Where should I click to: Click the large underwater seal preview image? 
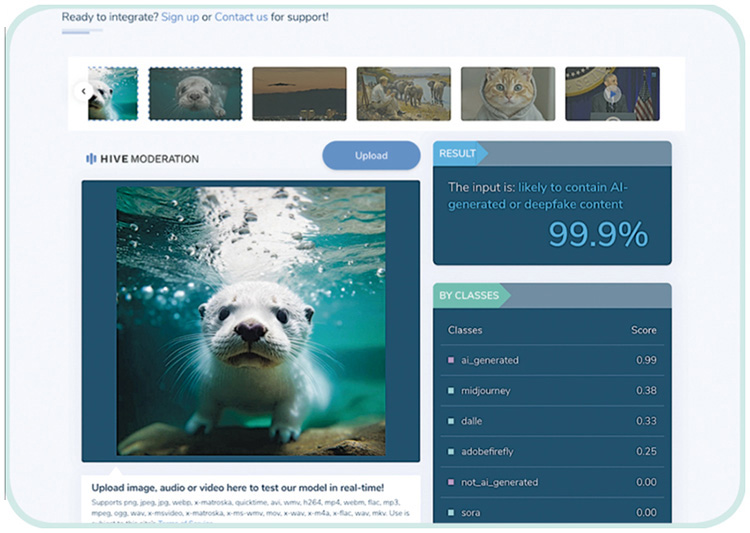[x=250, y=320]
